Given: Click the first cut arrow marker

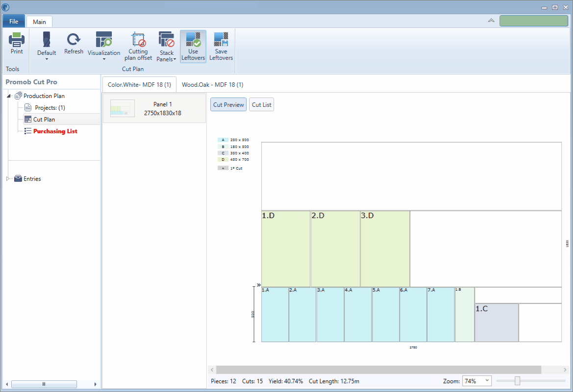Looking at the screenshot, I should [x=259, y=285].
